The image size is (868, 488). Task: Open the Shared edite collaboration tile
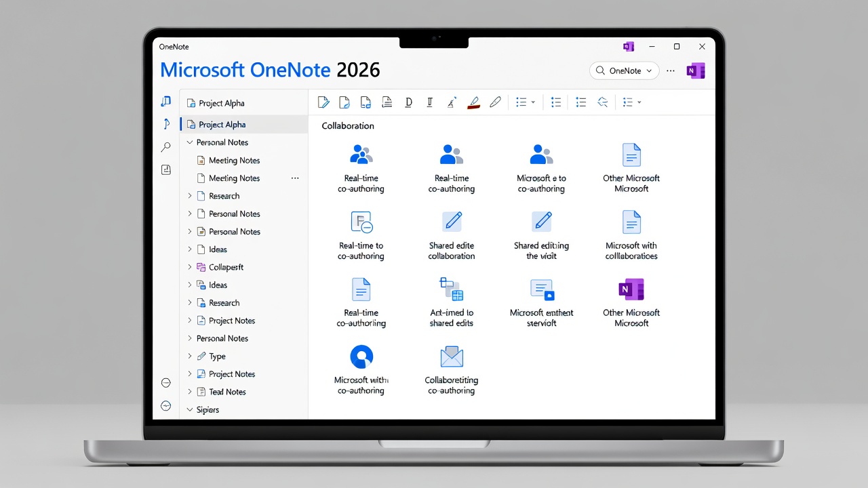452,235
